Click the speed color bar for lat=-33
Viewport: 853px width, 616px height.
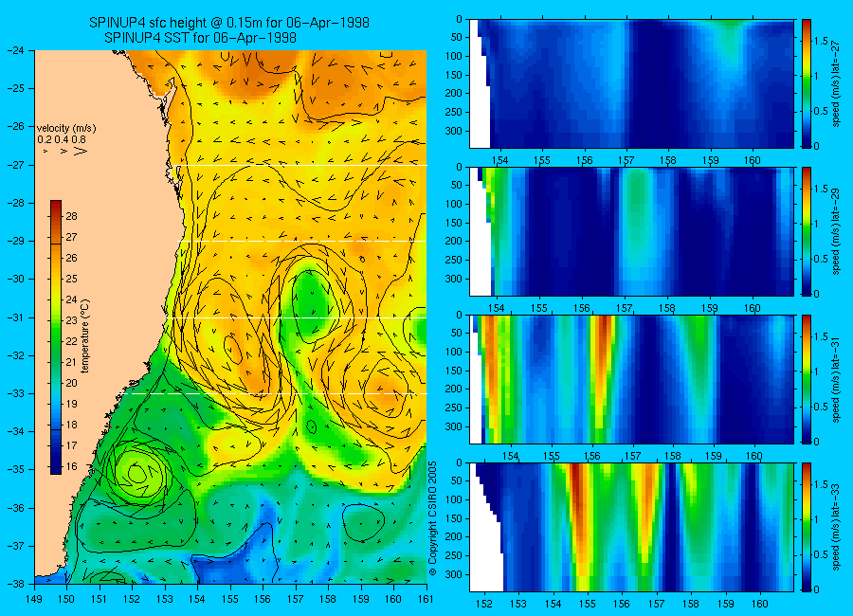806,527
